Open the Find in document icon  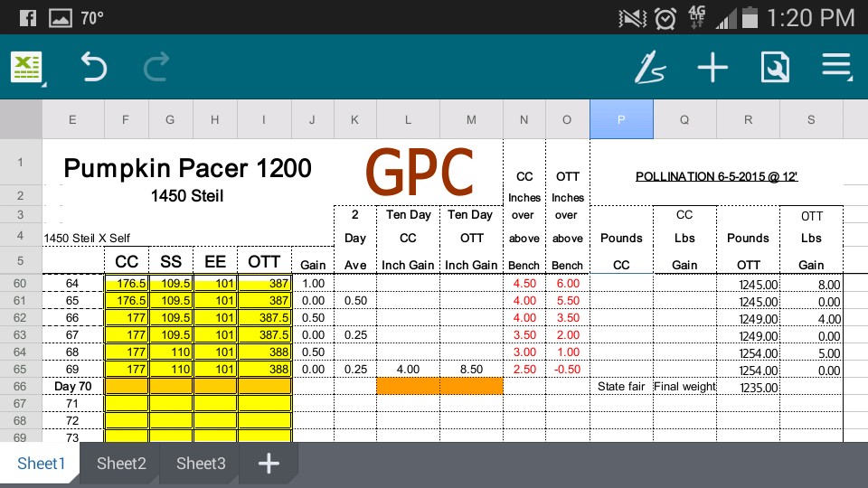(775, 68)
